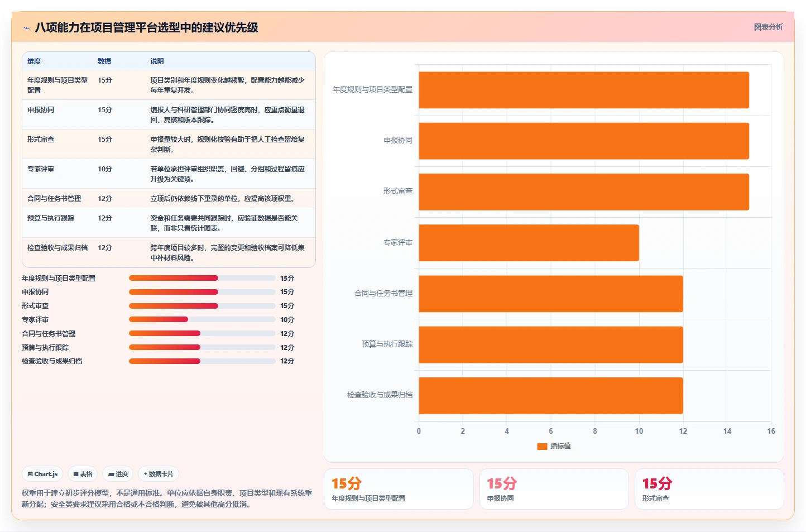The image size is (806, 532).
Task: Open the 15分 形式审查 data card
Action: [x=709, y=489]
